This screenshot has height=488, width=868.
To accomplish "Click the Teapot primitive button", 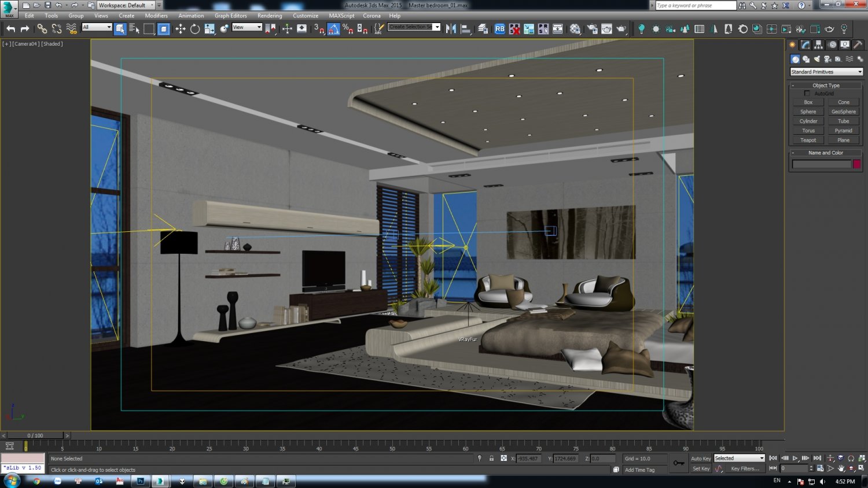I will pos(808,140).
